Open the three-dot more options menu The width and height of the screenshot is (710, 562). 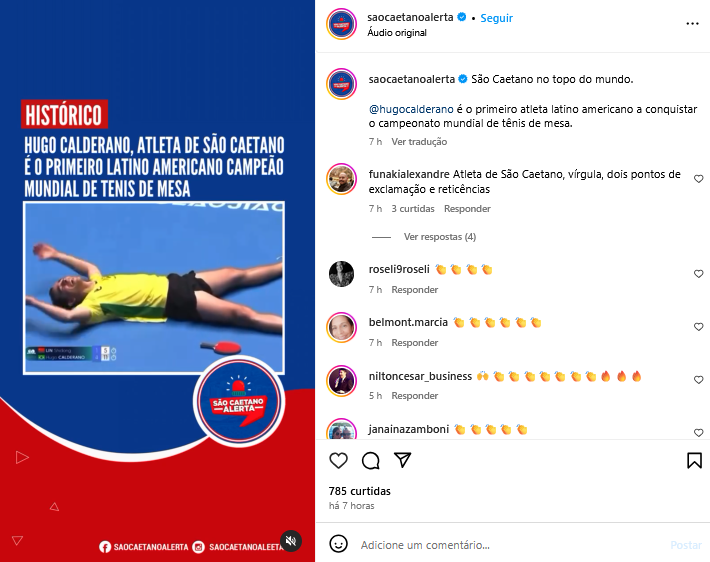pos(692,24)
